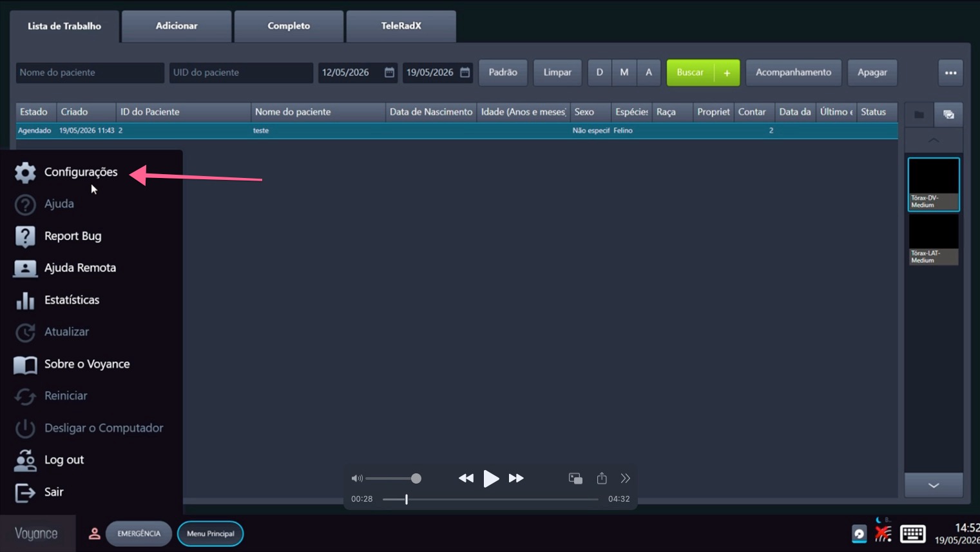
Task: Click the Reiniciar refresh icon
Action: click(x=25, y=396)
